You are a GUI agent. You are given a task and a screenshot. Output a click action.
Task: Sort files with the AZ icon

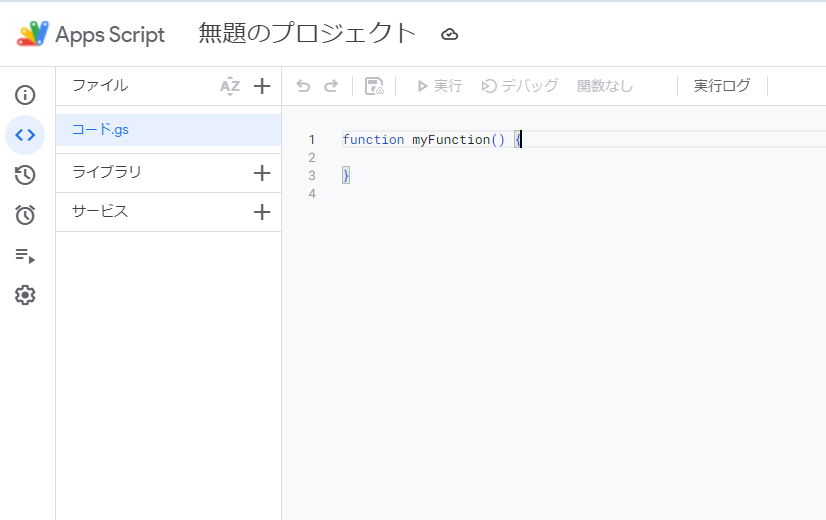[x=230, y=86]
